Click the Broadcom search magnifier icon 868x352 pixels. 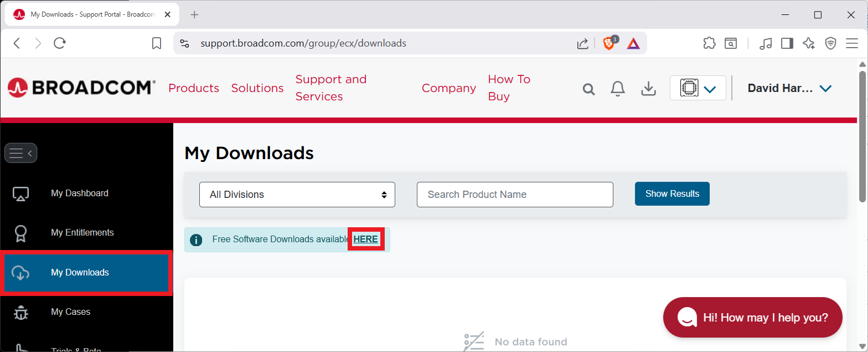pyautogui.click(x=588, y=89)
